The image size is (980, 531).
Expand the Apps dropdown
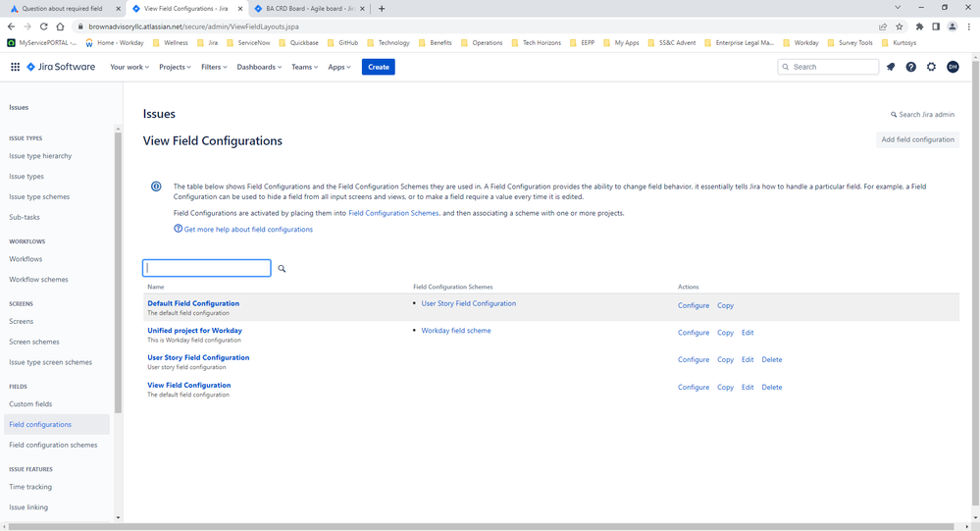coord(339,67)
